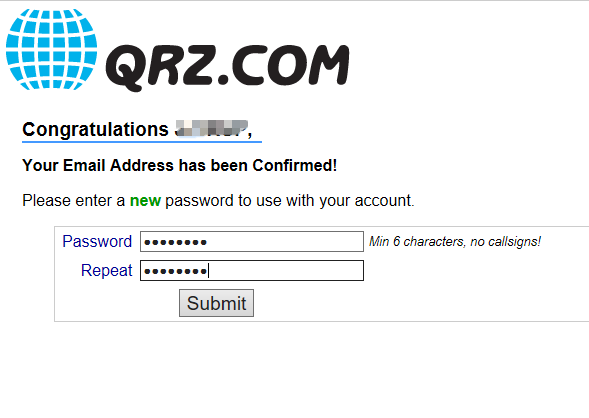Focus the Password input field
589x418 pixels.
(x=252, y=241)
